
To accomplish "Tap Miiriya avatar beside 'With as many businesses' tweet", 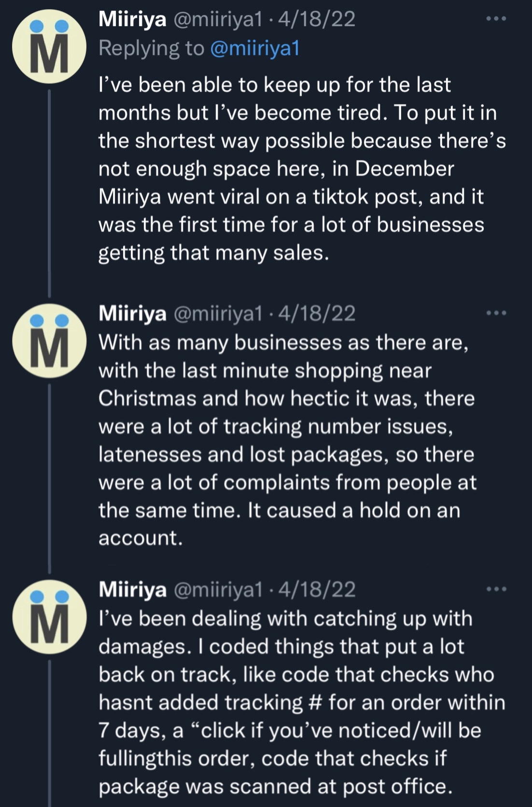I will click(49, 341).
